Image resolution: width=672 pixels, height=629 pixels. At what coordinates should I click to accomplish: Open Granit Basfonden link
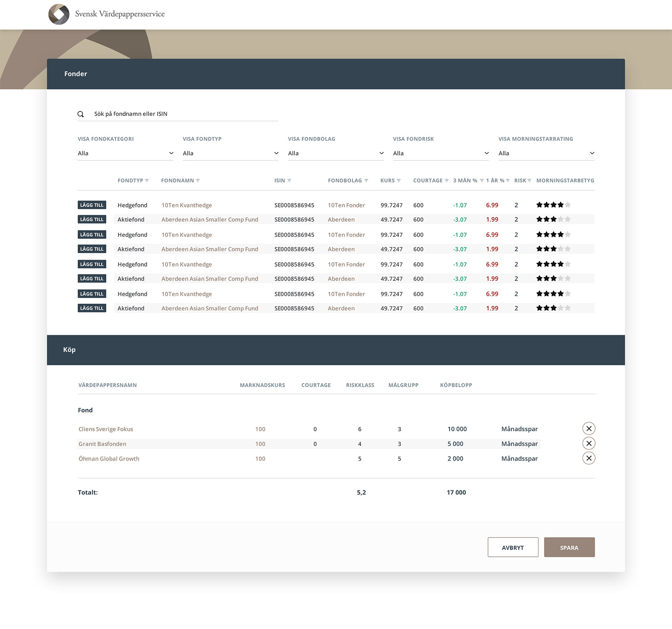[102, 444]
